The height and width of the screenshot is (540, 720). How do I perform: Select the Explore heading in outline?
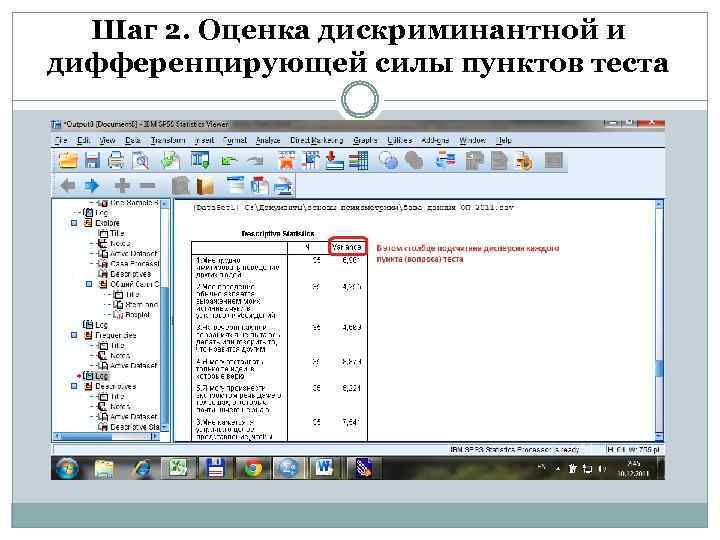point(107,223)
